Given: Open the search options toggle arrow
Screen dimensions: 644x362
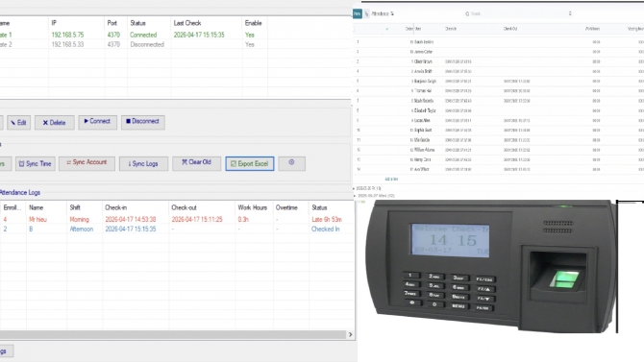Looking at the screenshot, I should [x=570, y=13].
